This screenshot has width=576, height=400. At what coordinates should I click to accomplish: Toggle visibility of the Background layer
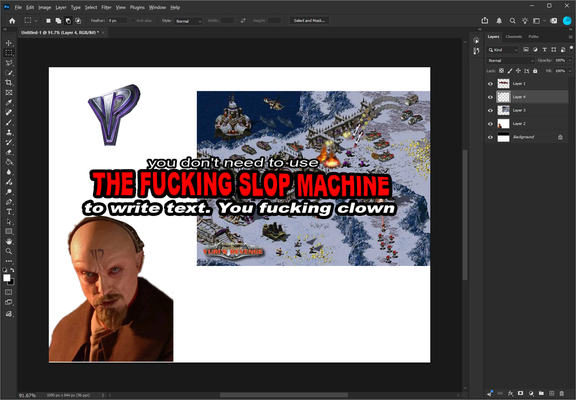(x=490, y=137)
